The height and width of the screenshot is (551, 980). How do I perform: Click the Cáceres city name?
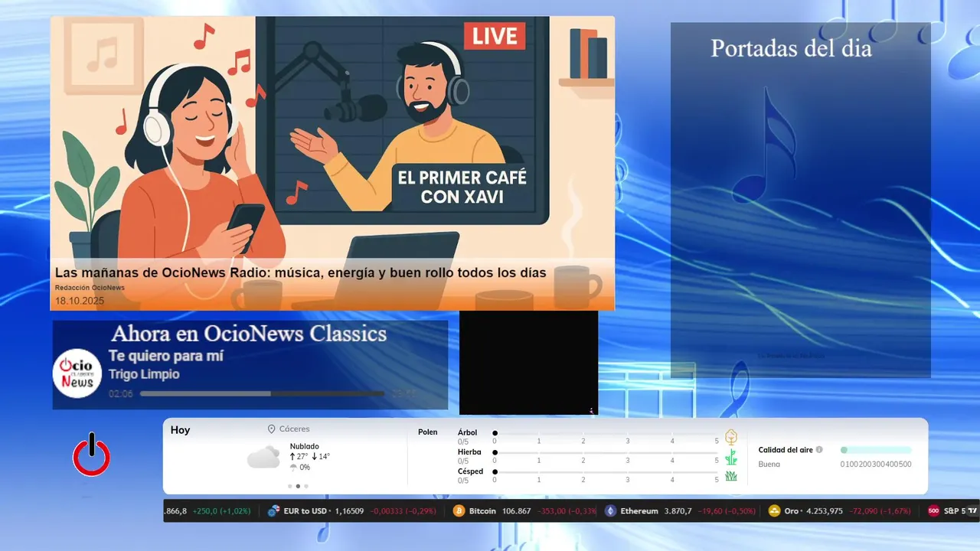coord(295,429)
